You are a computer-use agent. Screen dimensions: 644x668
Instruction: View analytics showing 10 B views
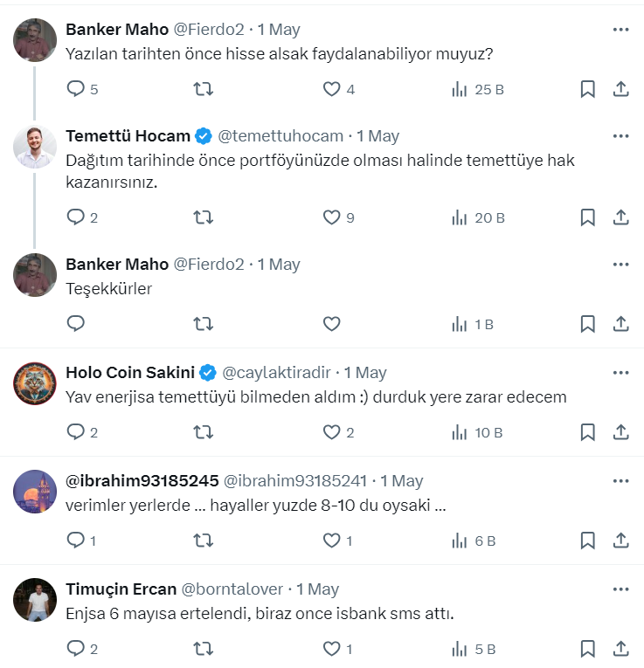[x=477, y=432]
